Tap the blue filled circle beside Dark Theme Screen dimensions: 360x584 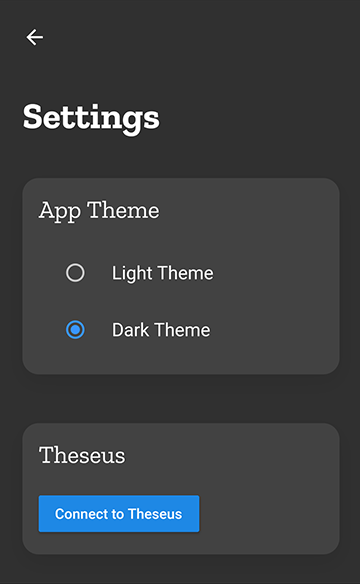75,330
